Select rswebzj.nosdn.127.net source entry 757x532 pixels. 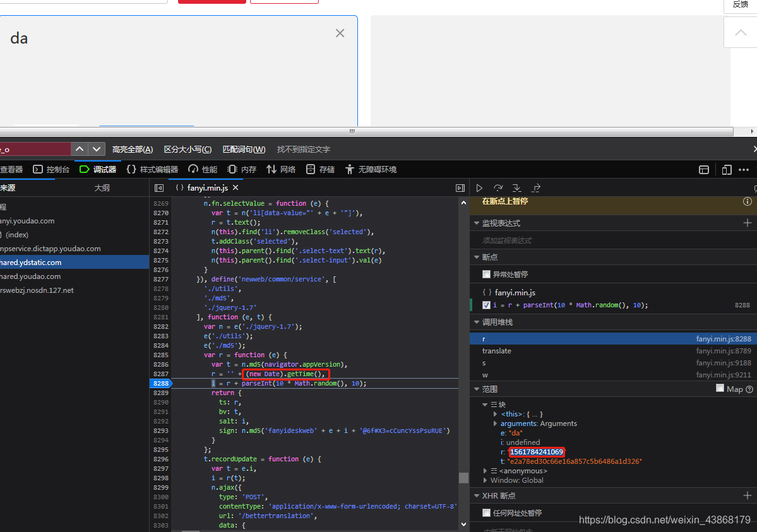click(x=75, y=290)
